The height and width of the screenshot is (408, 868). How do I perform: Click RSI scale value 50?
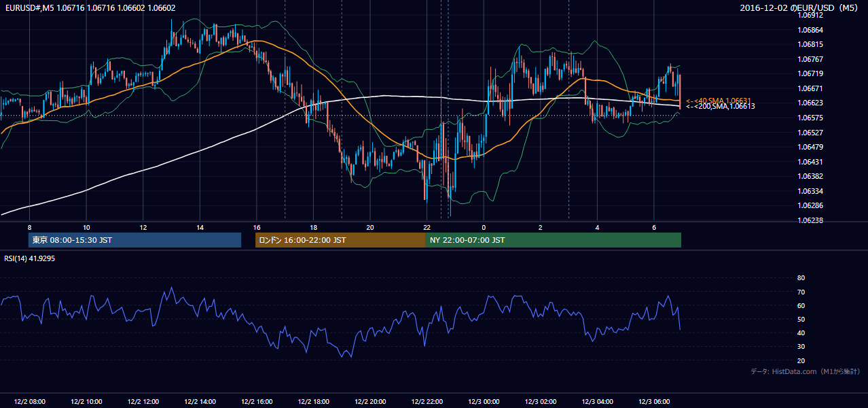point(801,319)
